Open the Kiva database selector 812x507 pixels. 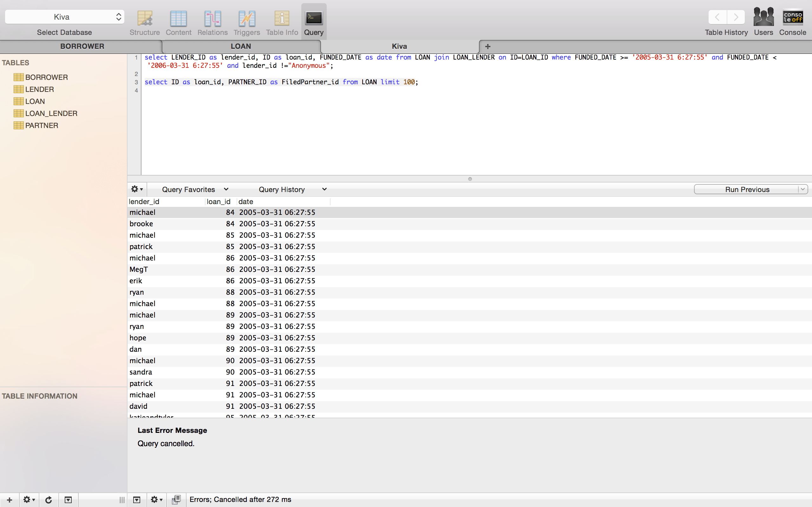coord(64,16)
